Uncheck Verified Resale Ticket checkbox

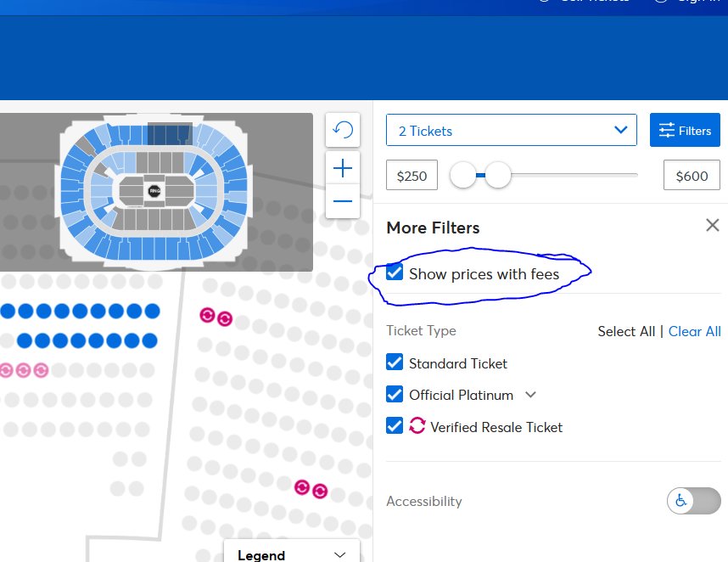[395, 425]
